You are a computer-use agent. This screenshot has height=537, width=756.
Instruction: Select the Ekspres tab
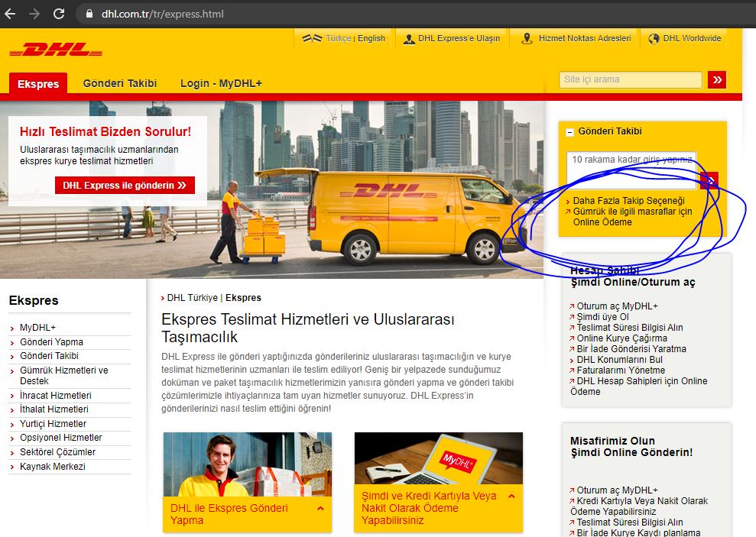[x=38, y=84]
